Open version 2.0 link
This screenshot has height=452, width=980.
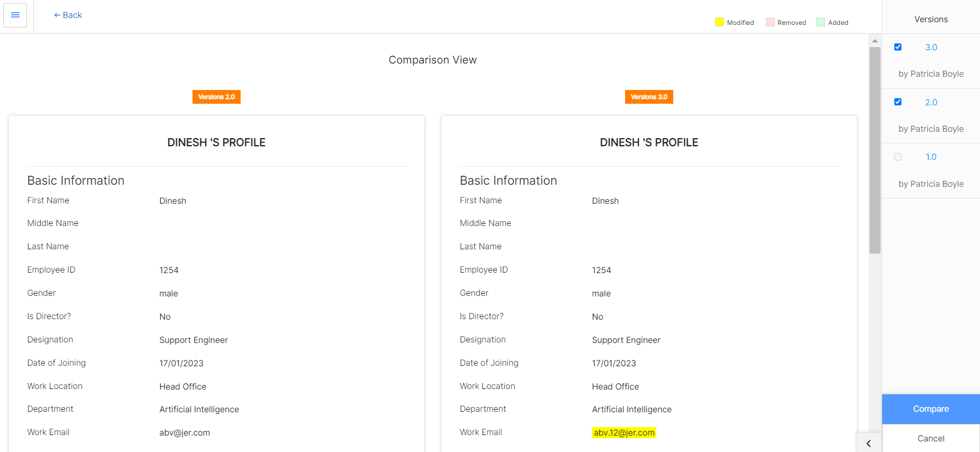931,103
